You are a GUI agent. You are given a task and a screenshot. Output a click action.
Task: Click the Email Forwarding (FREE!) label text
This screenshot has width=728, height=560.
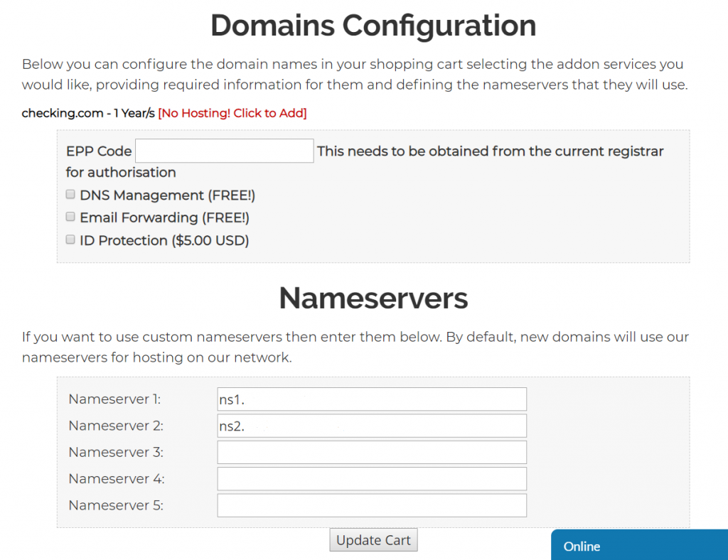click(x=165, y=217)
